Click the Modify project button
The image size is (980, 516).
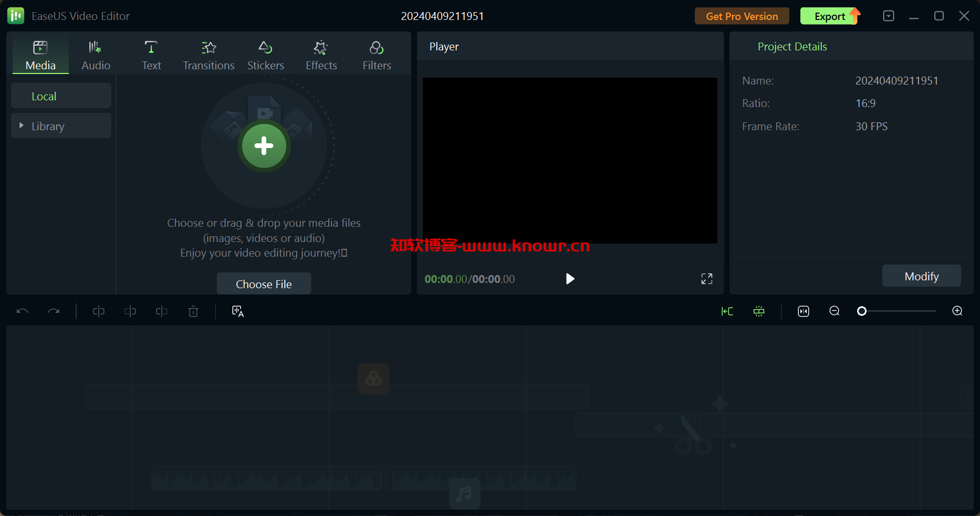coord(922,276)
